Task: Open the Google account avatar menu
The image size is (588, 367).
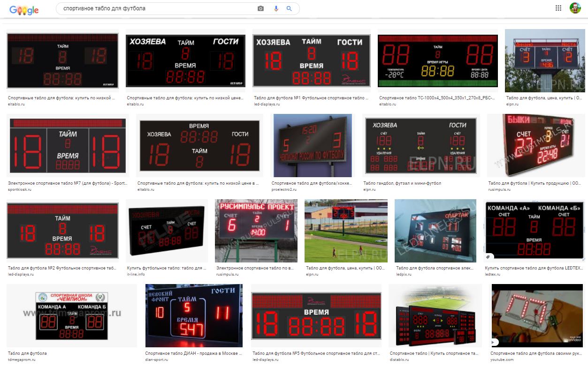Action: pos(575,8)
